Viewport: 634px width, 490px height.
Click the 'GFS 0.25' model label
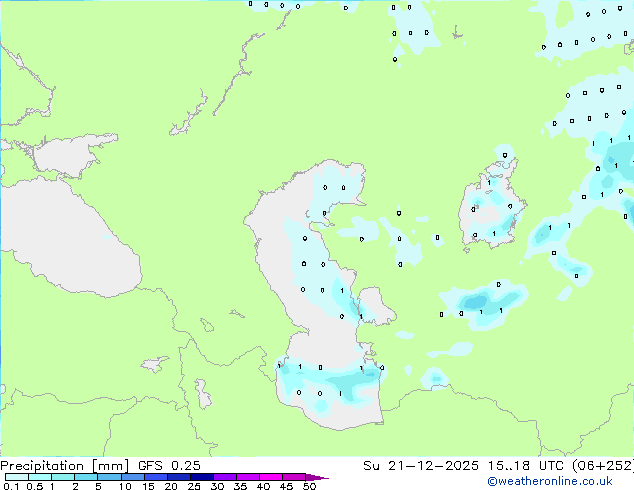click(169, 466)
